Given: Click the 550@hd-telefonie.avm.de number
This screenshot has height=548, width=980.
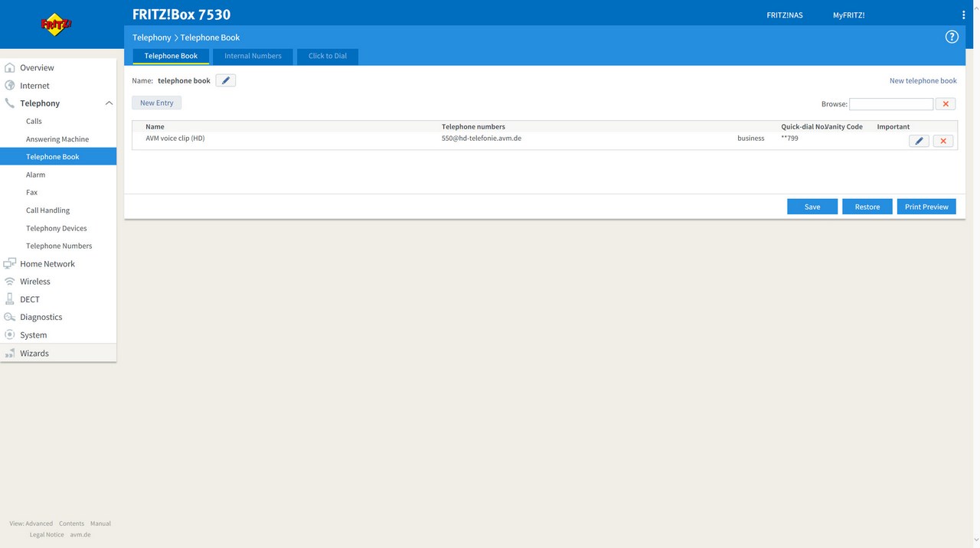Looking at the screenshot, I should coord(482,139).
